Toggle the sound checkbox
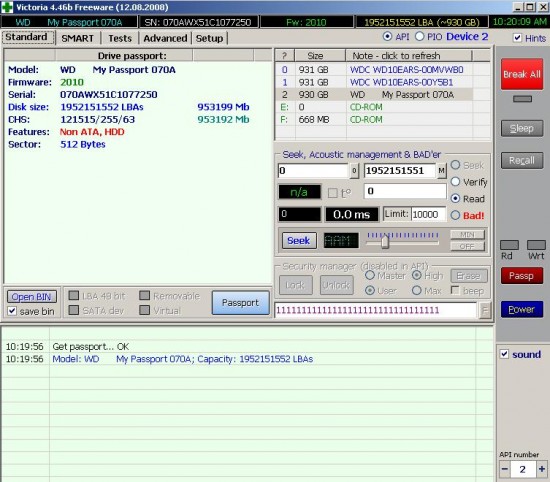The height and width of the screenshot is (482, 550). [504, 354]
